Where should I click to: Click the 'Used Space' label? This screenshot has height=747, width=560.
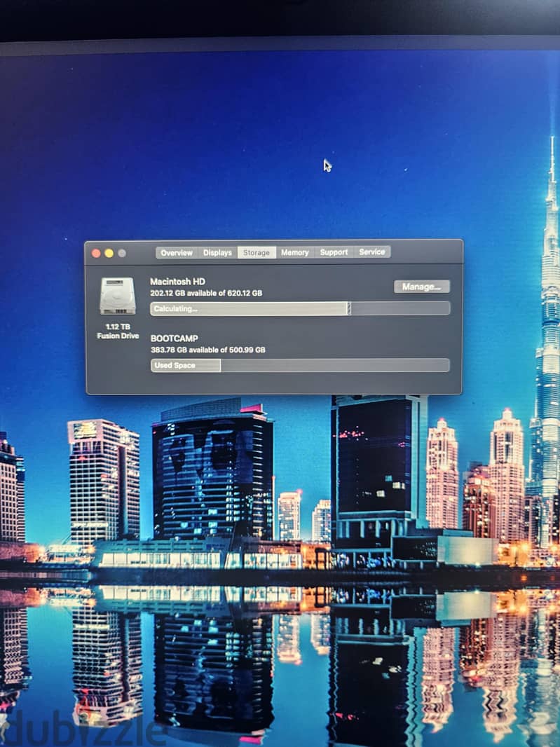pos(175,365)
